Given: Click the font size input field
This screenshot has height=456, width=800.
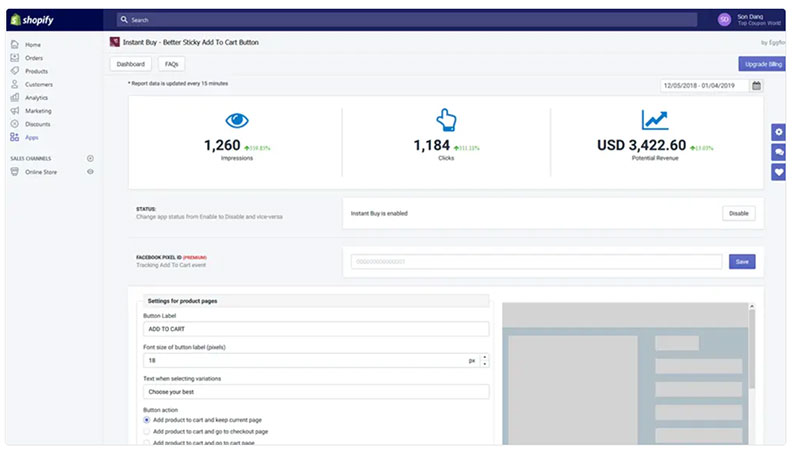Looking at the screenshot, I should tap(311, 361).
